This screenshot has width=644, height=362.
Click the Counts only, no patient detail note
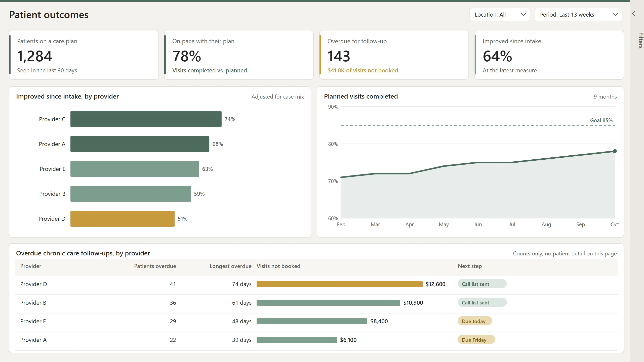click(565, 253)
